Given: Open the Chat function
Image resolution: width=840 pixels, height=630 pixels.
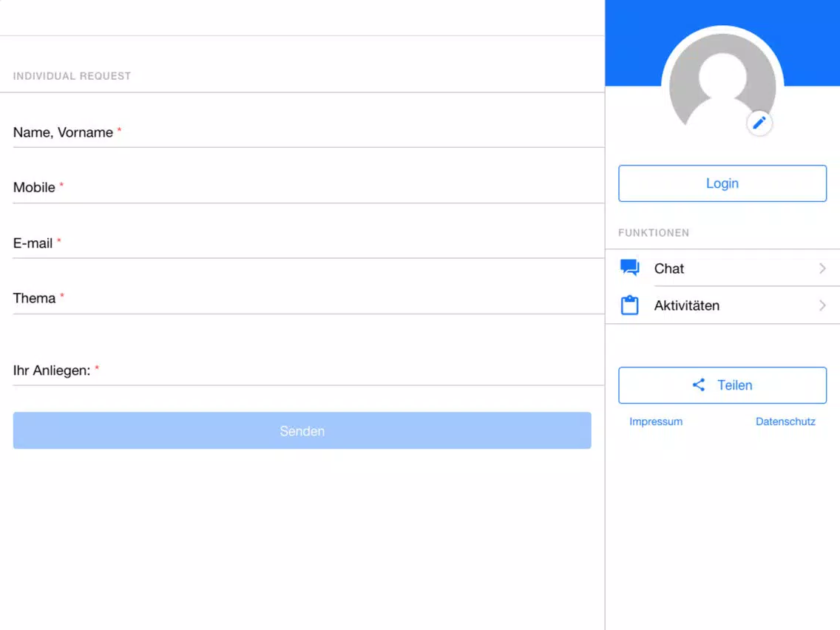Looking at the screenshot, I should click(722, 268).
